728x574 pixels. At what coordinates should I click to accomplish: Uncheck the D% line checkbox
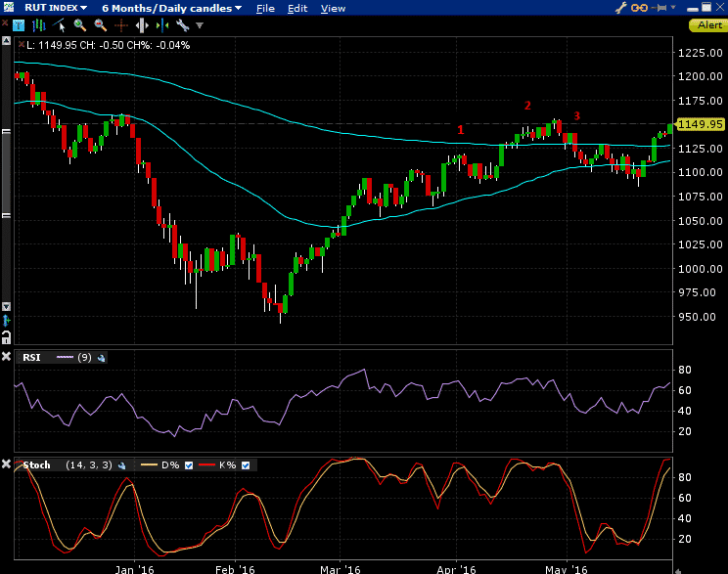[189, 465]
